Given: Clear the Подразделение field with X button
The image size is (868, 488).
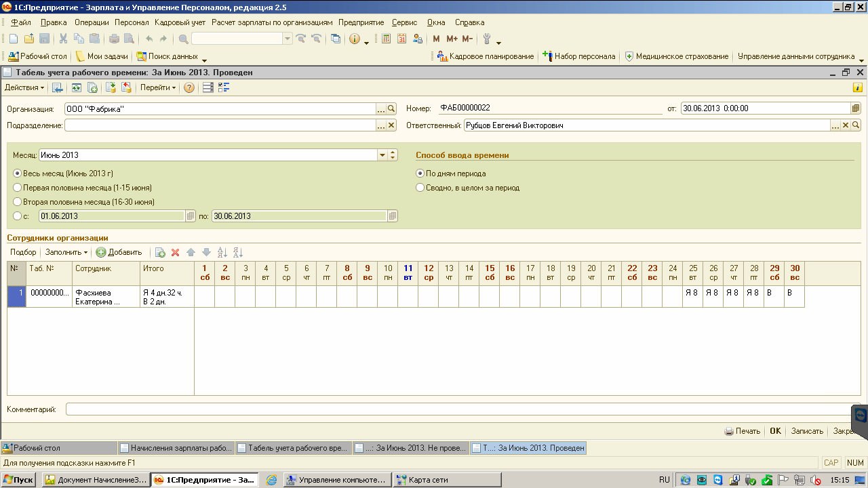Looking at the screenshot, I should coord(391,125).
